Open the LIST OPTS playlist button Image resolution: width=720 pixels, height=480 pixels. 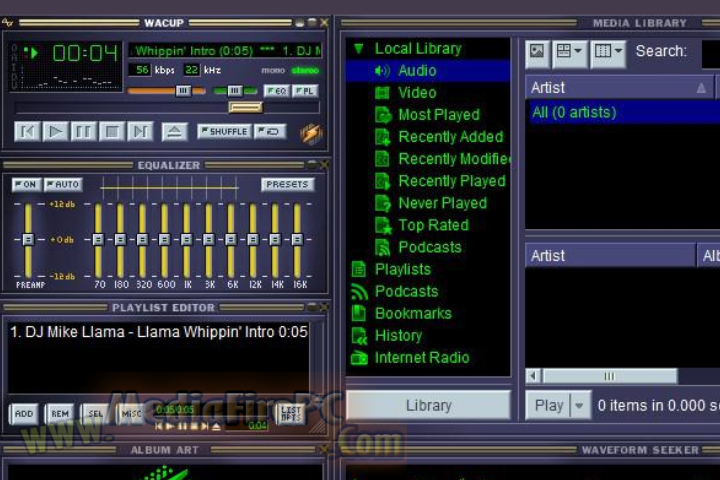click(291, 414)
